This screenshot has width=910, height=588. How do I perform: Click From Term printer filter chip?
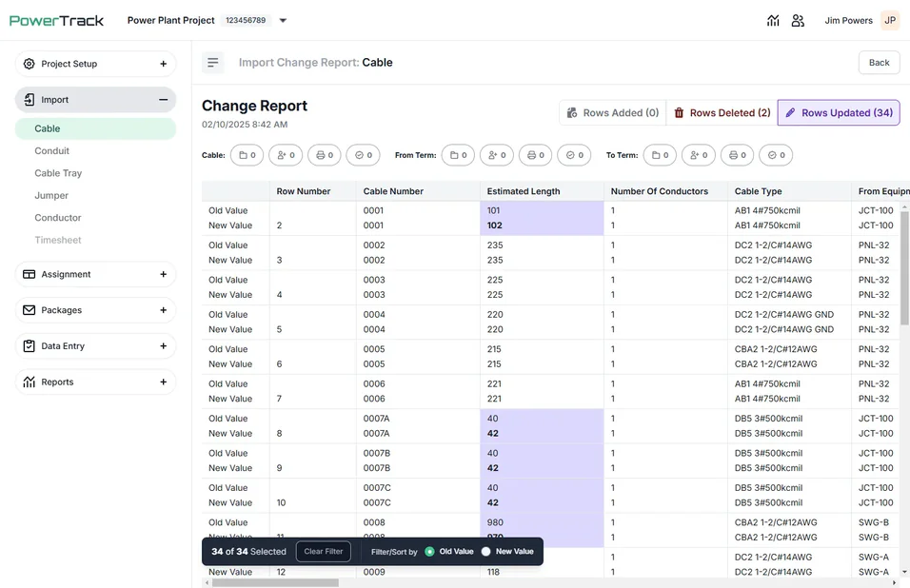point(535,155)
